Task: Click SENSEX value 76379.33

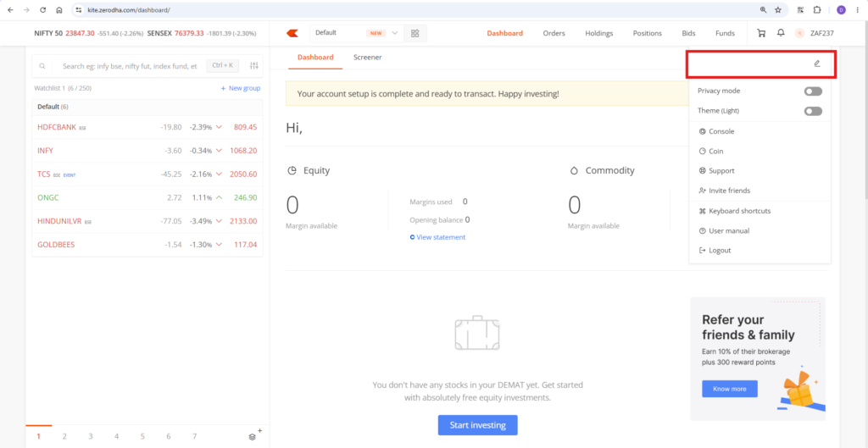Action: (190, 33)
